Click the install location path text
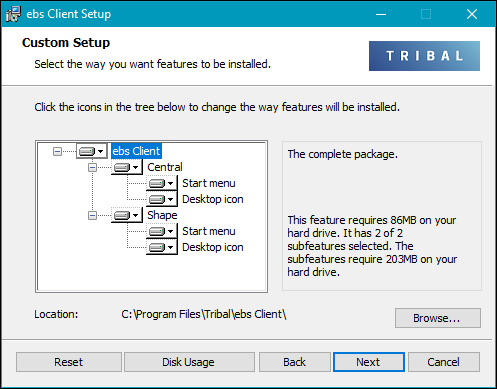The image size is (497, 389). coord(204,314)
